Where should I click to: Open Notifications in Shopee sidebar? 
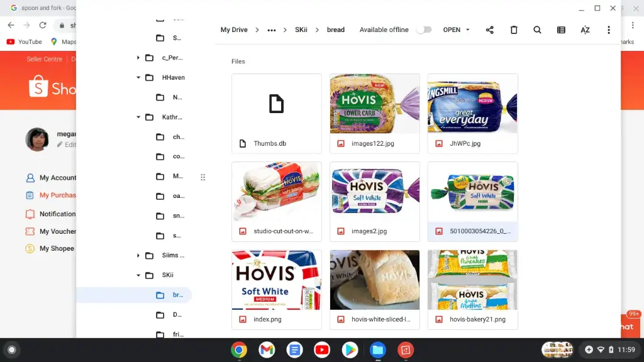51,214
